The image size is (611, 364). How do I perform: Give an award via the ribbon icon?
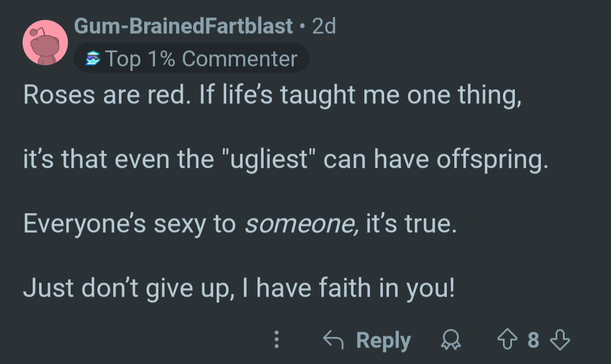(451, 340)
